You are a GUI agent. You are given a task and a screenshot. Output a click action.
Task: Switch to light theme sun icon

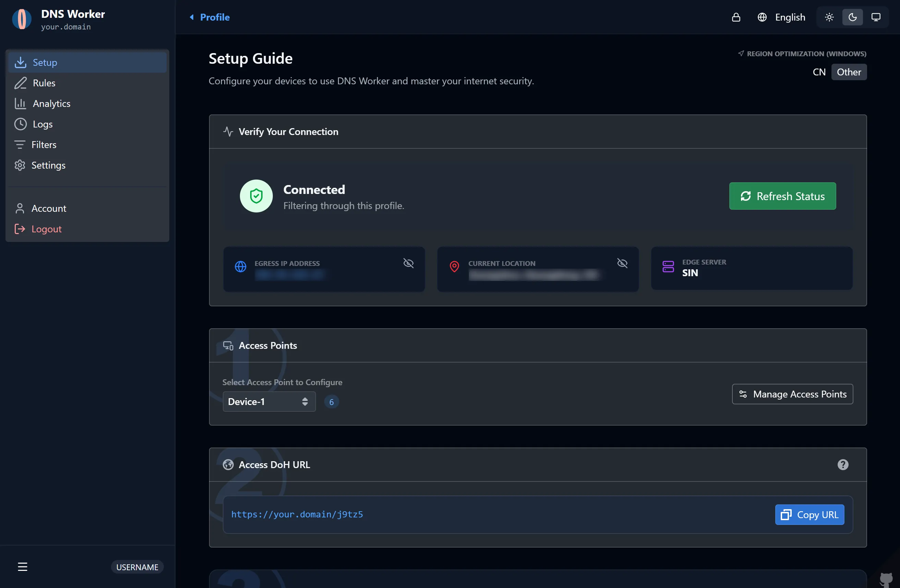(x=829, y=17)
